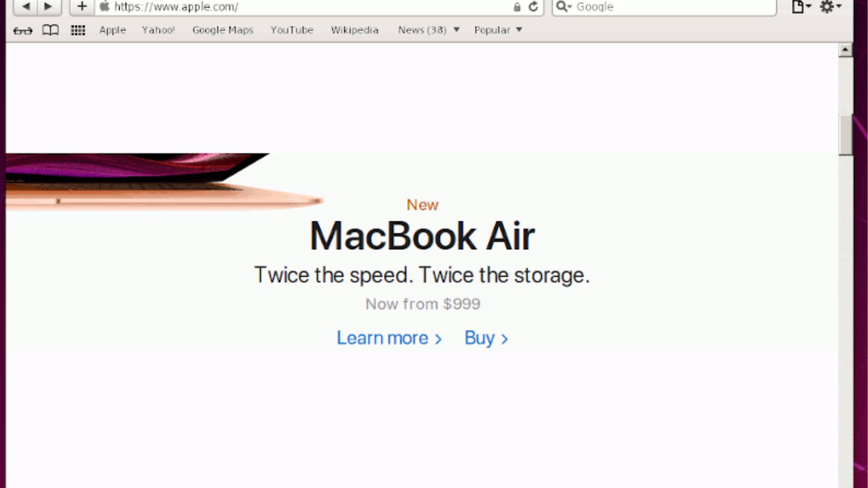Select the Wikipedia bookmark link
This screenshot has width=868, height=488.
(x=355, y=30)
